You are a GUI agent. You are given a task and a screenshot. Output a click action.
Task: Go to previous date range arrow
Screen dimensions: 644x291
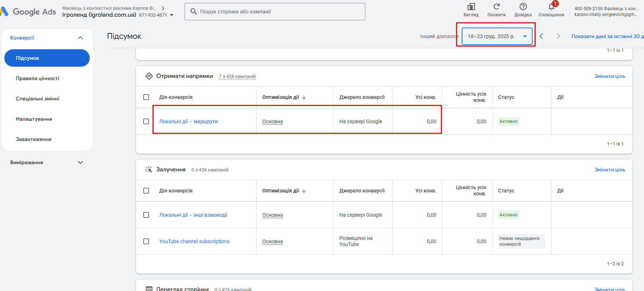click(541, 36)
